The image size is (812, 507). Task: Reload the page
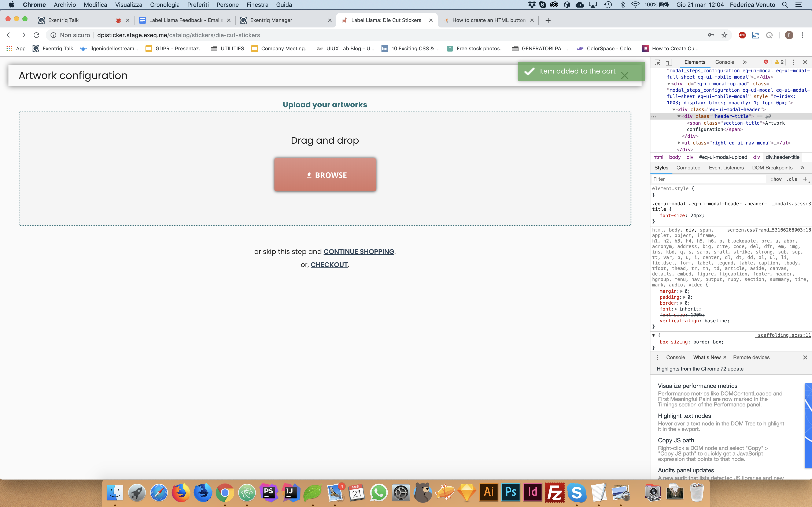tap(37, 35)
